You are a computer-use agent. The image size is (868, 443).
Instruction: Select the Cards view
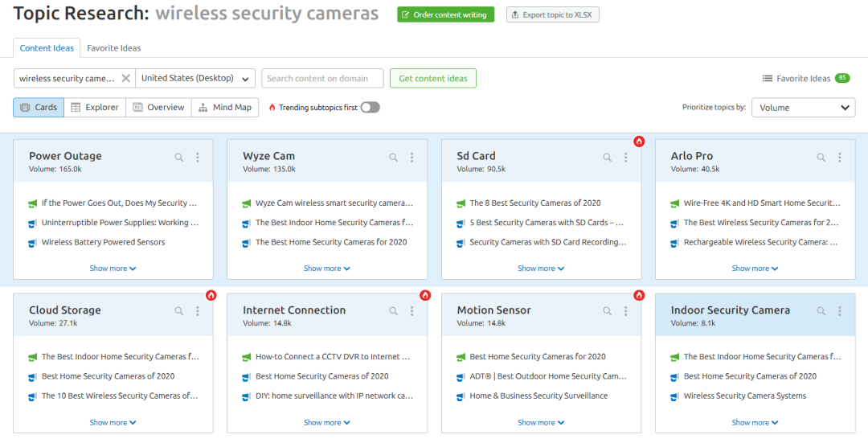coord(39,108)
